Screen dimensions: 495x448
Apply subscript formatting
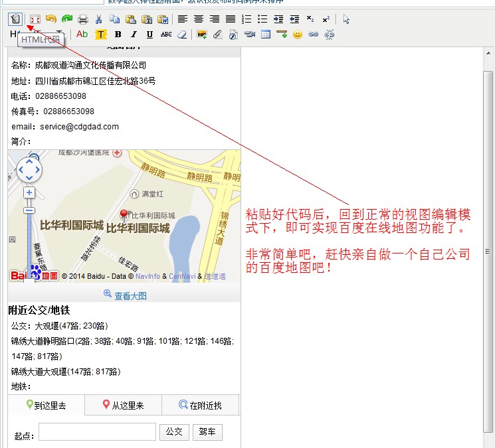[x=310, y=19]
